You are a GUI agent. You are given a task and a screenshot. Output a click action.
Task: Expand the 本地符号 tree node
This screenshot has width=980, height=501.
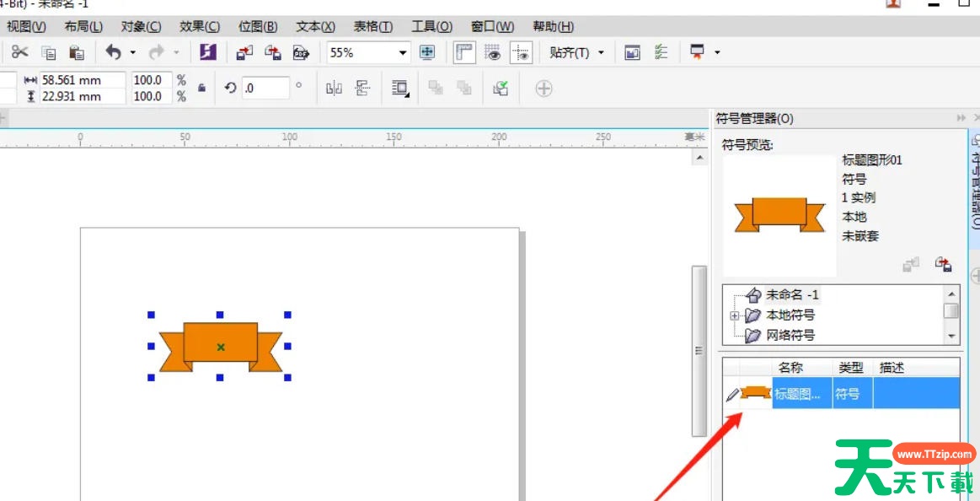click(x=735, y=315)
